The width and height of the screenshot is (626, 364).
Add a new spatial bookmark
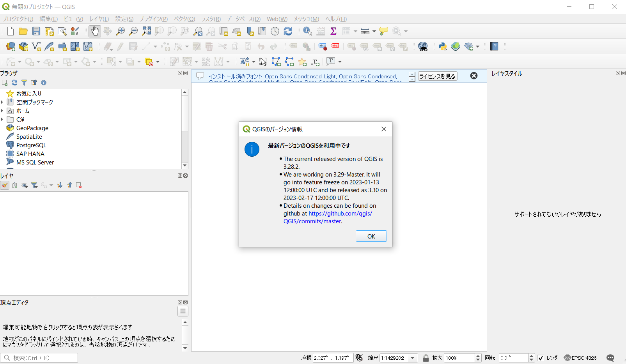[249, 31]
